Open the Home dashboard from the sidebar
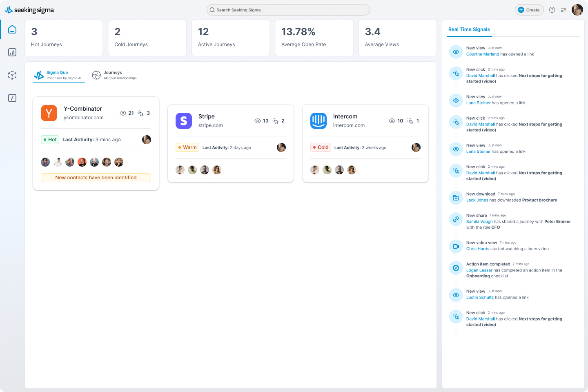Image resolution: width=588 pixels, height=392 pixels. pyautogui.click(x=12, y=29)
